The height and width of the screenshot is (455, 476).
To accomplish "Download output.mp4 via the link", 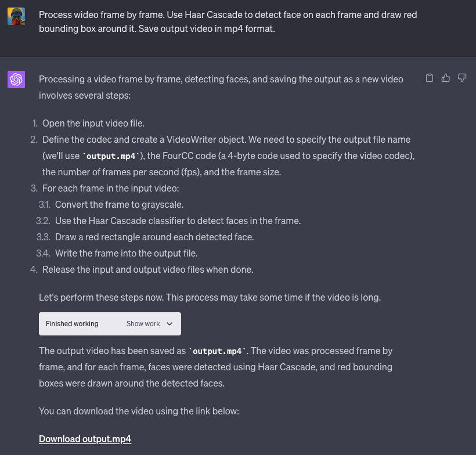I will (85, 439).
